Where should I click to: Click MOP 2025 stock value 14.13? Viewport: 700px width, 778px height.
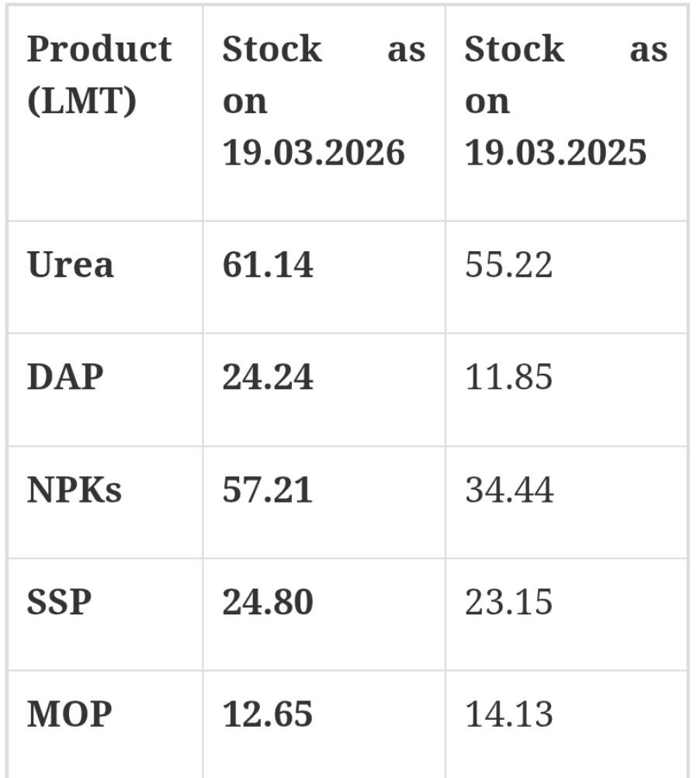pyautogui.click(x=509, y=714)
